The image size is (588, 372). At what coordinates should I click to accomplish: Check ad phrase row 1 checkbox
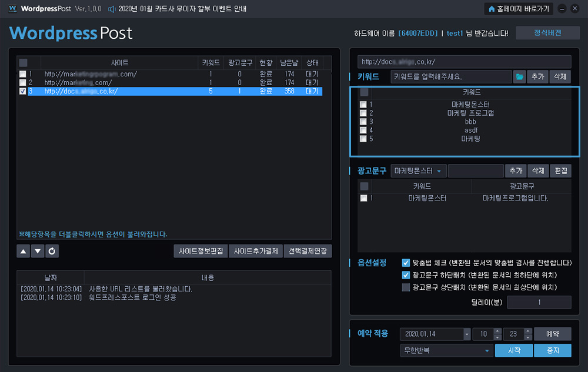click(x=363, y=198)
